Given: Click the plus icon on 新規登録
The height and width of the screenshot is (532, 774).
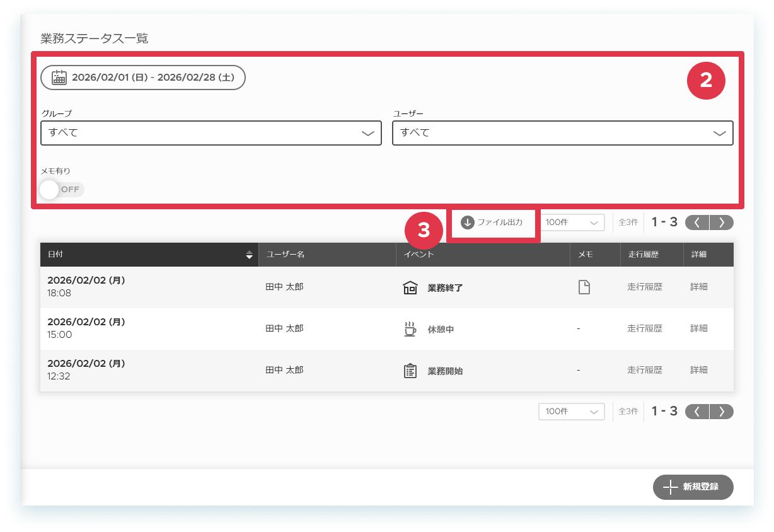Looking at the screenshot, I should pos(669,487).
